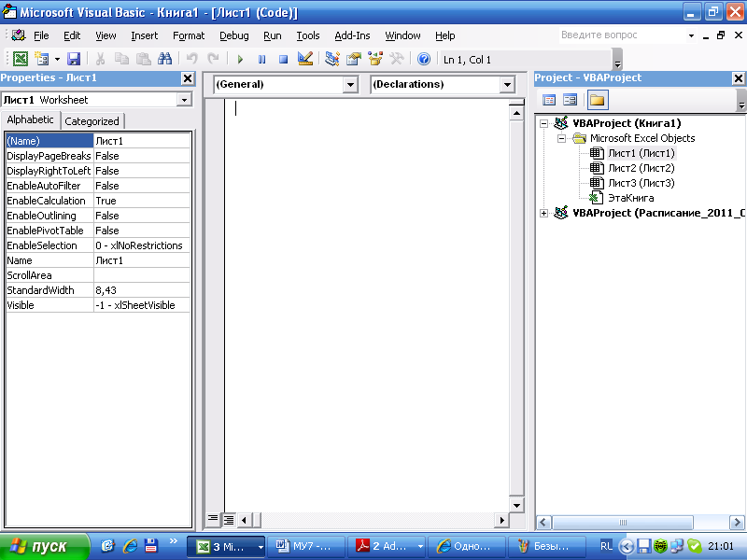
Task: Click the Undo arrow icon
Action: click(192, 59)
